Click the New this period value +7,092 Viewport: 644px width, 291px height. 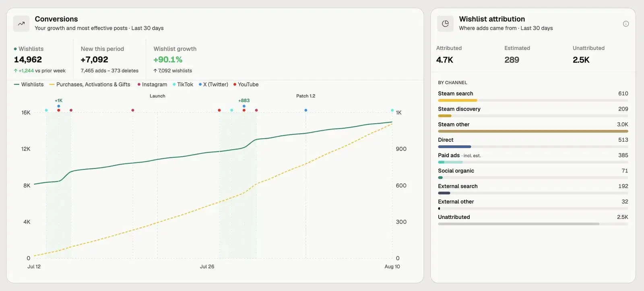point(94,60)
